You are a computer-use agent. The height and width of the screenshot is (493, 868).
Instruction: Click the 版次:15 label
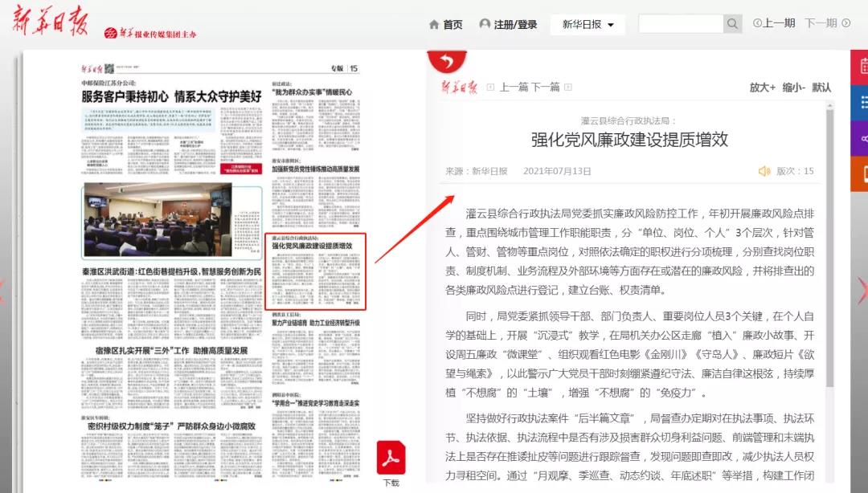pos(795,171)
